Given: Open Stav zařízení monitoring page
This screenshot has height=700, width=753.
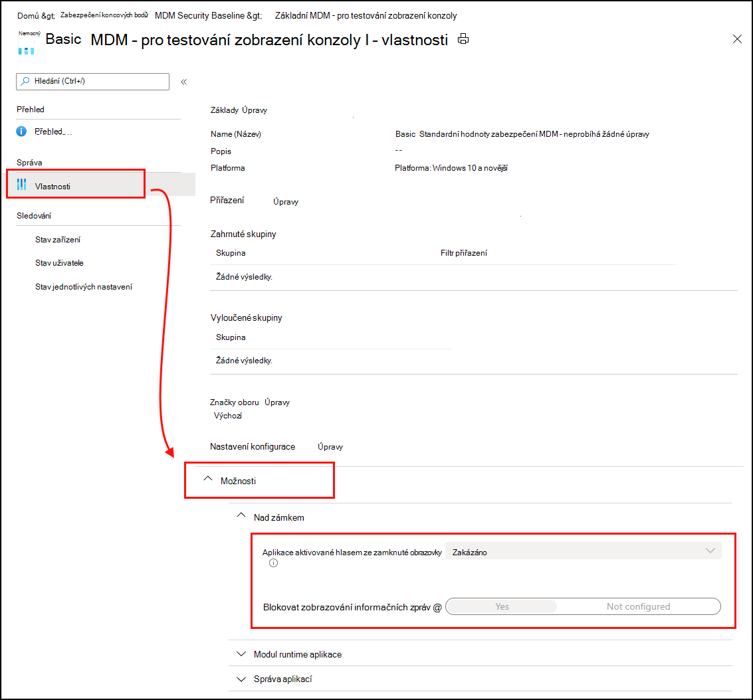Looking at the screenshot, I should point(58,239).
